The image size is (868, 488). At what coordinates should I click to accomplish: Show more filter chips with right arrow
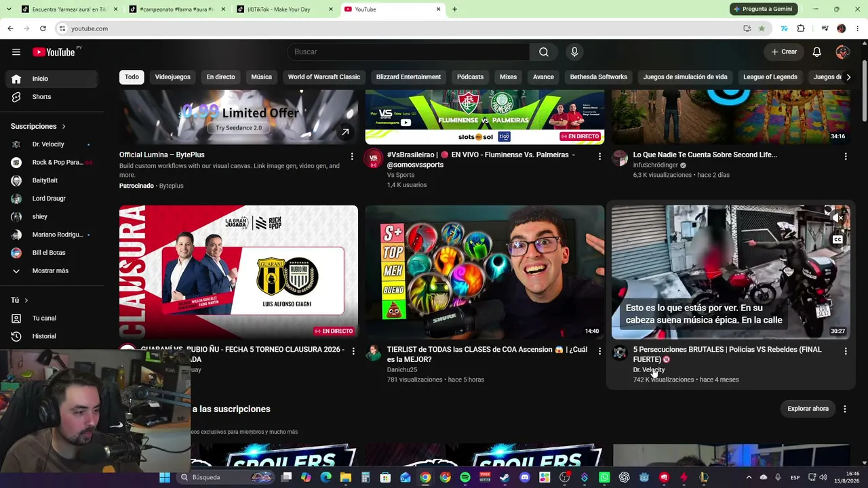[x=848, y=77]
